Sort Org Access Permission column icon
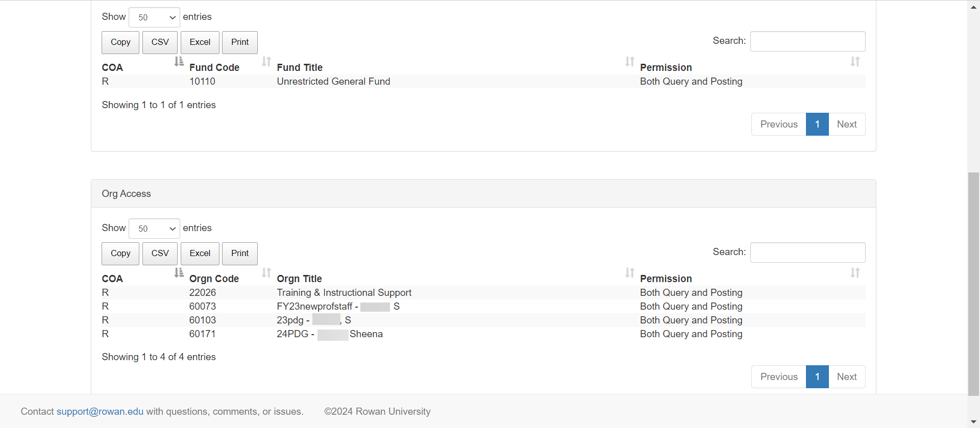Screen dimensions: 980x428 coord(855,273)
